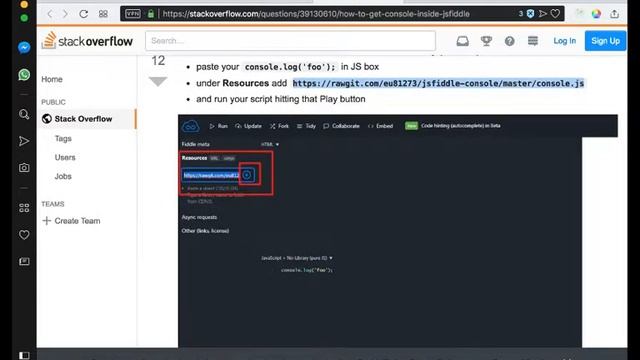
Task: Open the sidebar search icon
Action: [x=24, y=114]
